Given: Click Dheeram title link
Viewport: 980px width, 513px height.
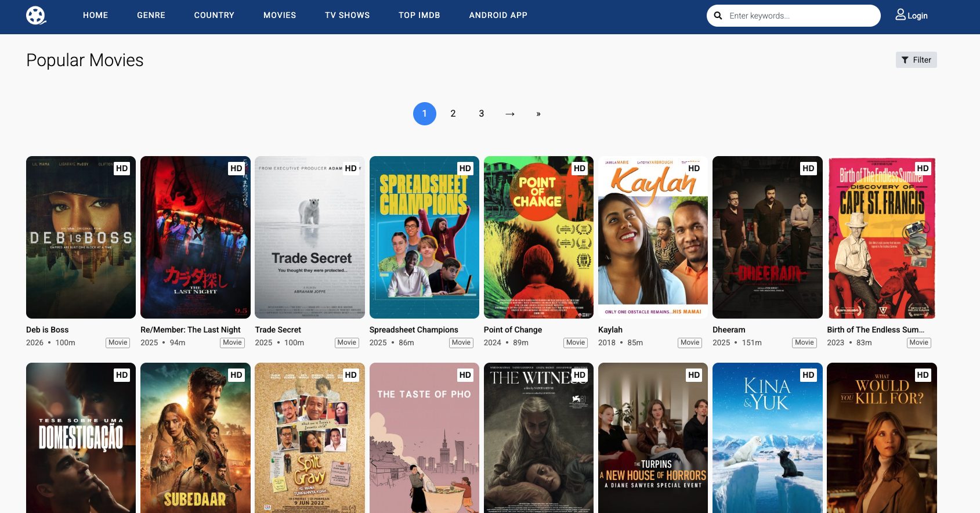Looking at the screenshot, I should [729, 330].
